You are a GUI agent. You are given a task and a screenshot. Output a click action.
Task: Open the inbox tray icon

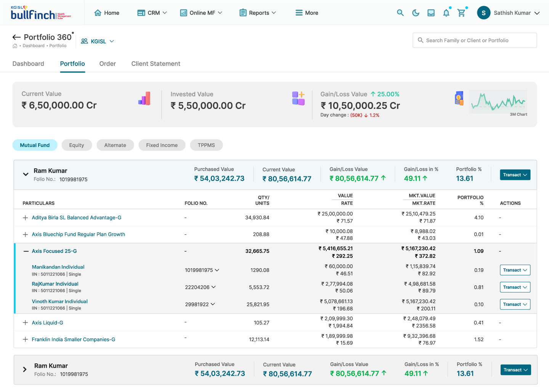tap(431, 13)
